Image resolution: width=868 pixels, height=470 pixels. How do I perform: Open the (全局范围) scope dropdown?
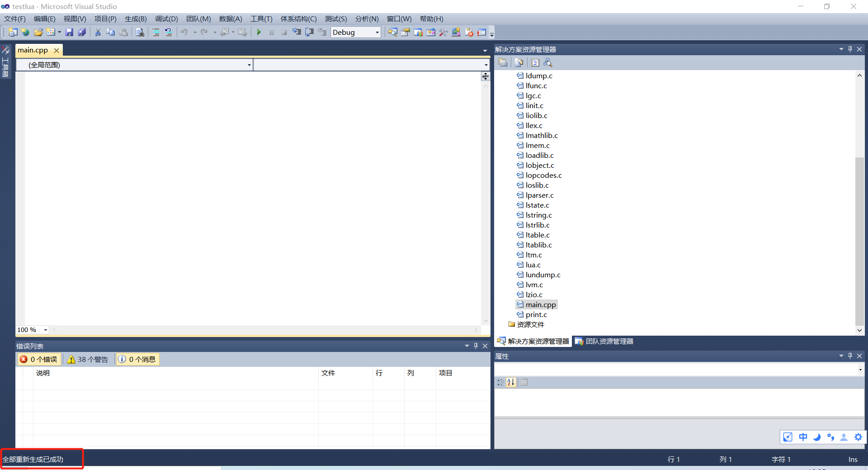click(134, 65)
